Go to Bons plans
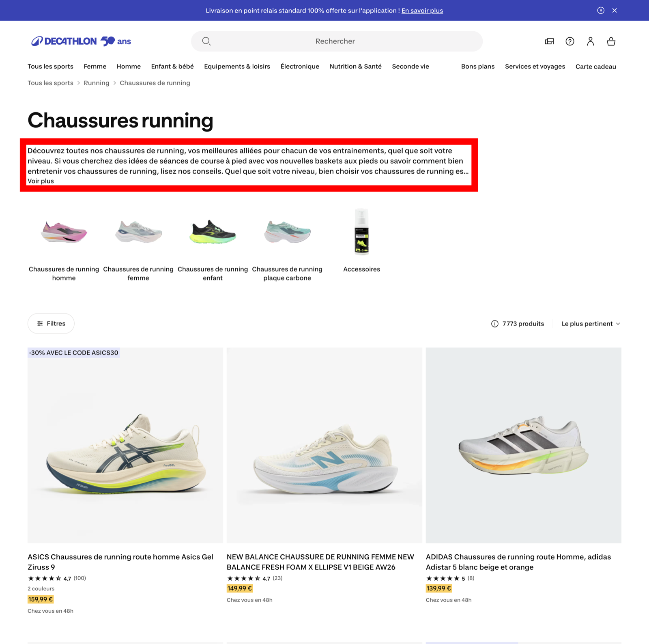The height and width of the screenshot is (644, 649). [x=478, y=67]
